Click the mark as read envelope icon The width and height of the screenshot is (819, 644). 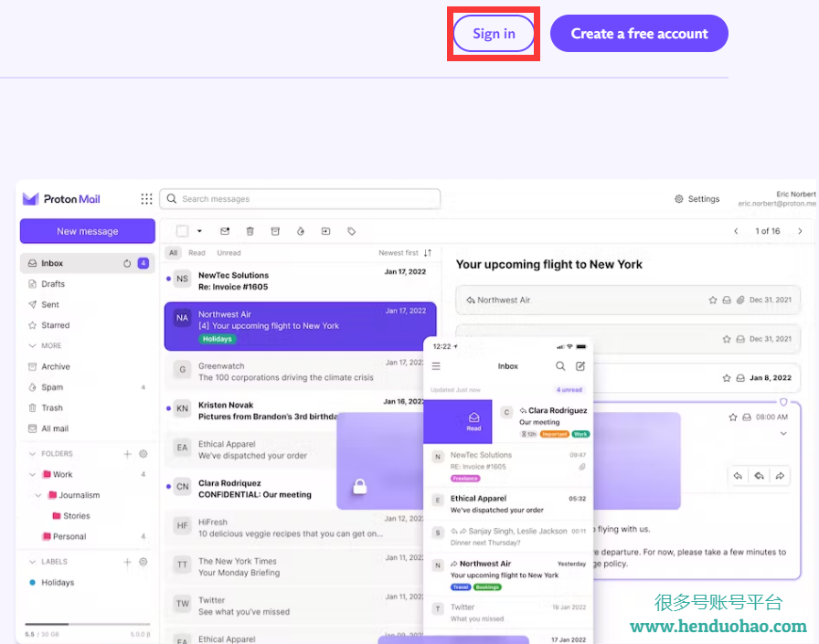(x=225, y=231)
